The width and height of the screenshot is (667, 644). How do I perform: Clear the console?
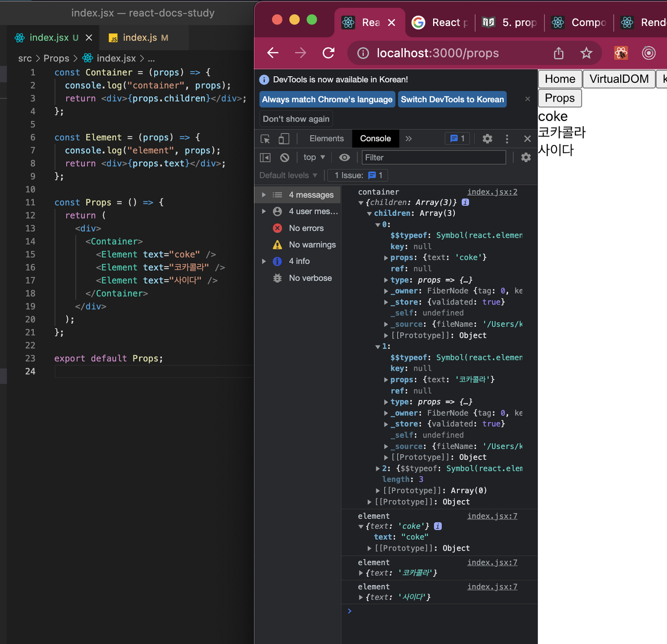pyautogui.click(x=285, y=157)
